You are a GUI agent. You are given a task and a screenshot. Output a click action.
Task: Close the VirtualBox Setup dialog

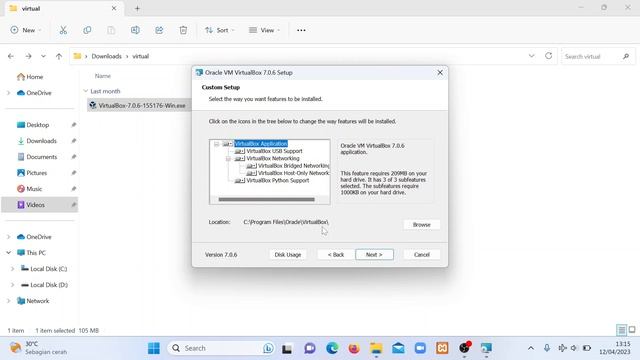[440, 73]
